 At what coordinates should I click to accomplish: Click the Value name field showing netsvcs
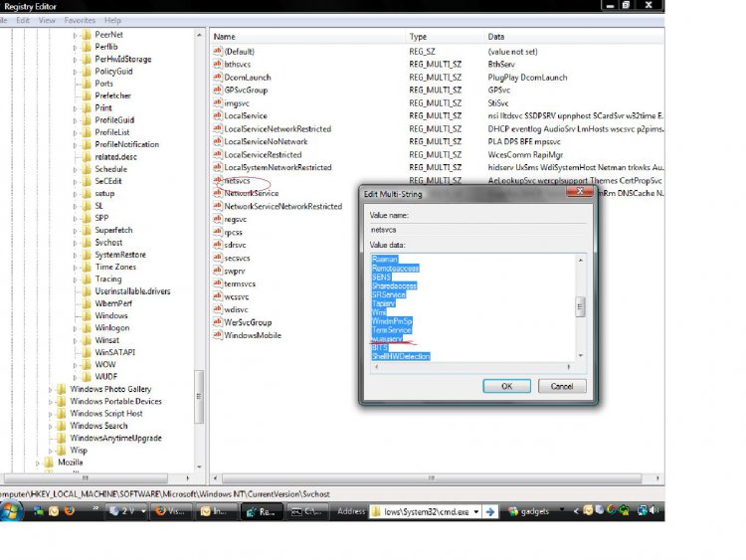tap(477, 230)
